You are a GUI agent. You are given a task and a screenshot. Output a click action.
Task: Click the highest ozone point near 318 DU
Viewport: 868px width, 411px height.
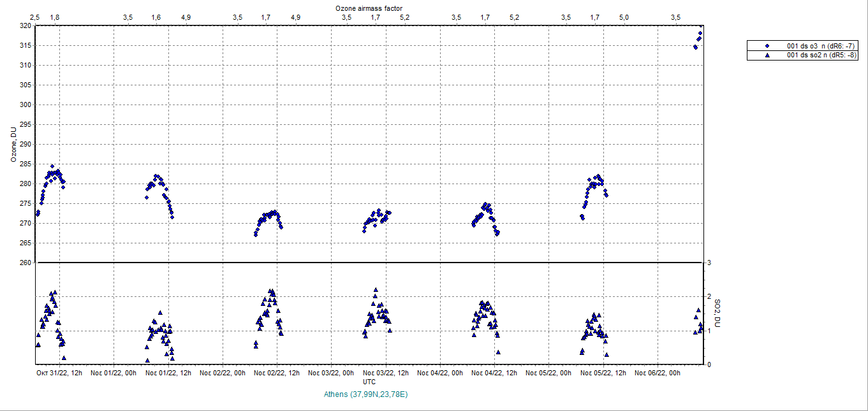coord(700,33)
